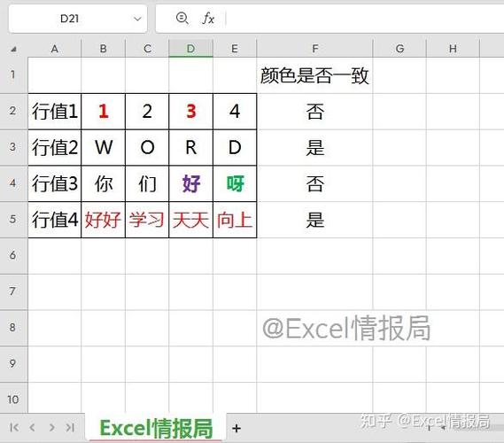
Task: Click cell labeled 行值3
Action: click(55, 183)
